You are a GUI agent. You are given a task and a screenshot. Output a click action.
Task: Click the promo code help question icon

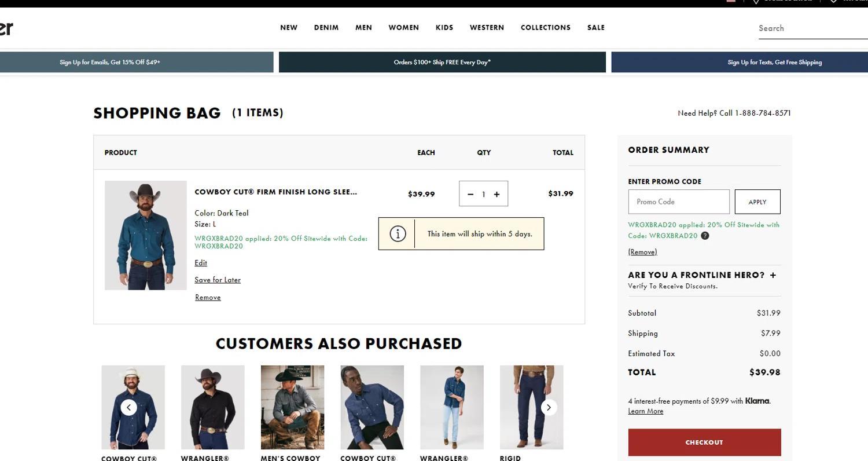[x=705, y=236]
